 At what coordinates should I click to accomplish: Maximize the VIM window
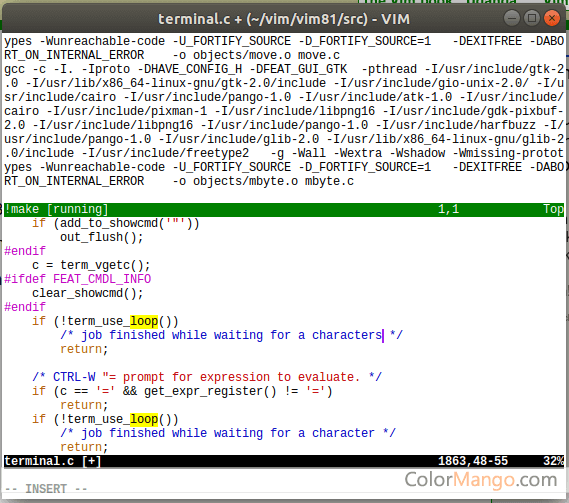coord(532,18)
